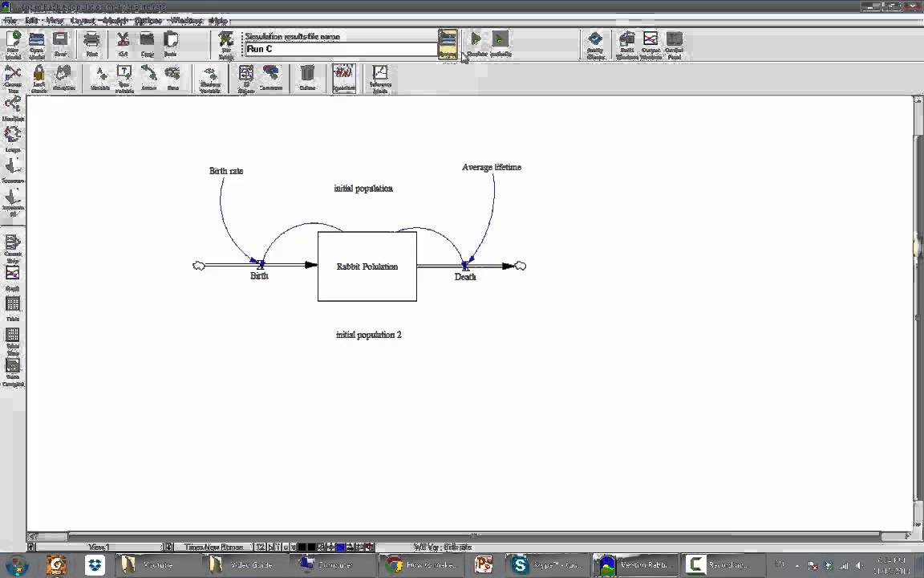Click the Graph analysis icon

click(13, 278)
